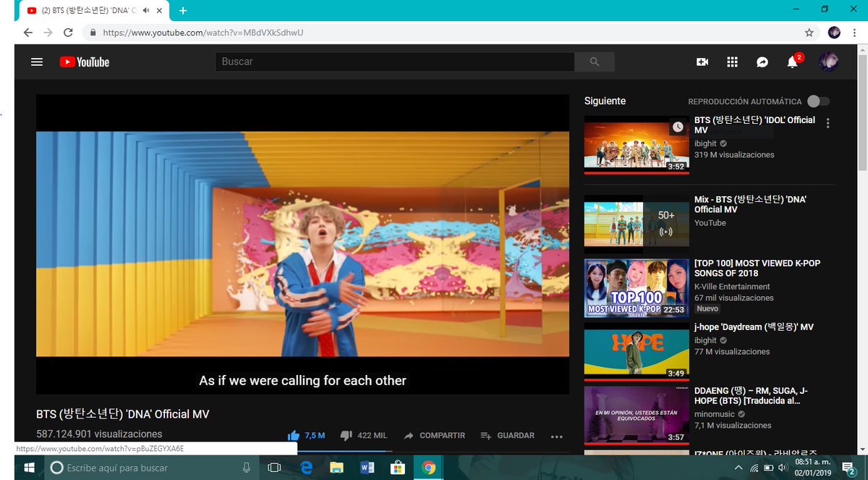Screen dimensions: 868x480
Task: Click title Mix - BTS 'DNA' Official MV
Action: [x=750, y=204]
